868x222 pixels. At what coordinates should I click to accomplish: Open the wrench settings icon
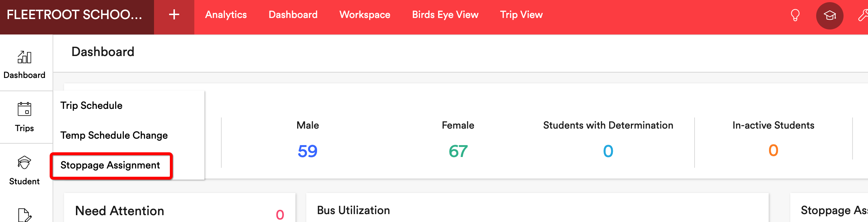pyautogui.click(x=863, y=15)
